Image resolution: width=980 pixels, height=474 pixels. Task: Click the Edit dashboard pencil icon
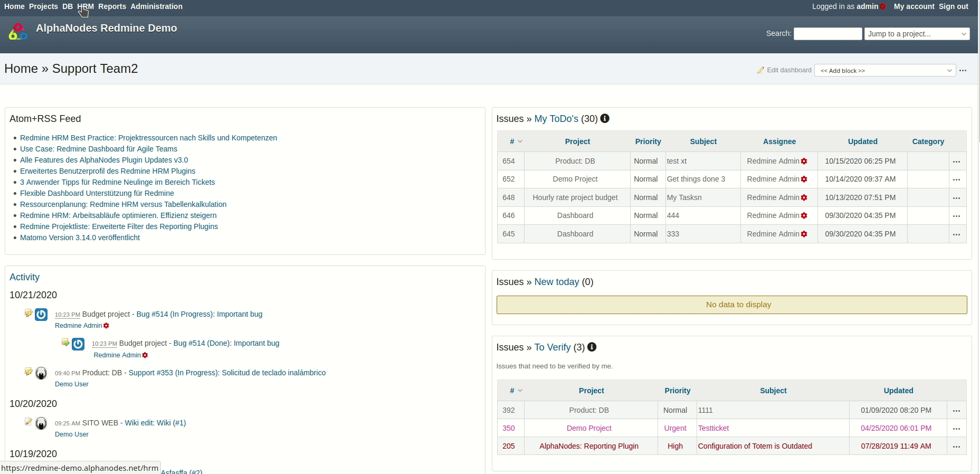[760, 70]
